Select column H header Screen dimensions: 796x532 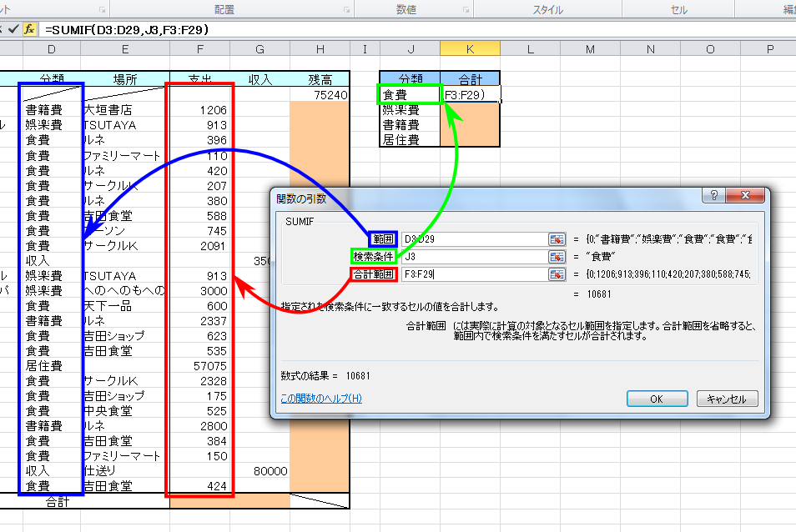pyautogui.click(x=320, y=49)
